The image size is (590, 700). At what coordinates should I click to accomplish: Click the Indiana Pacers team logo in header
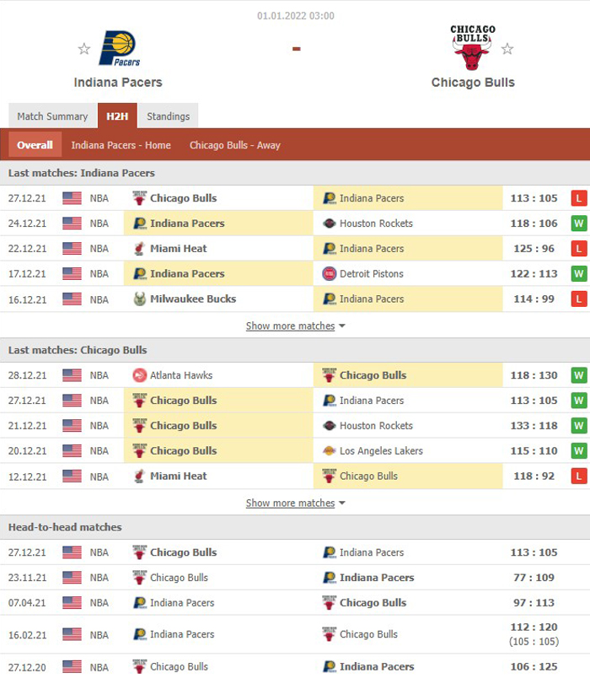click(119, 49)
